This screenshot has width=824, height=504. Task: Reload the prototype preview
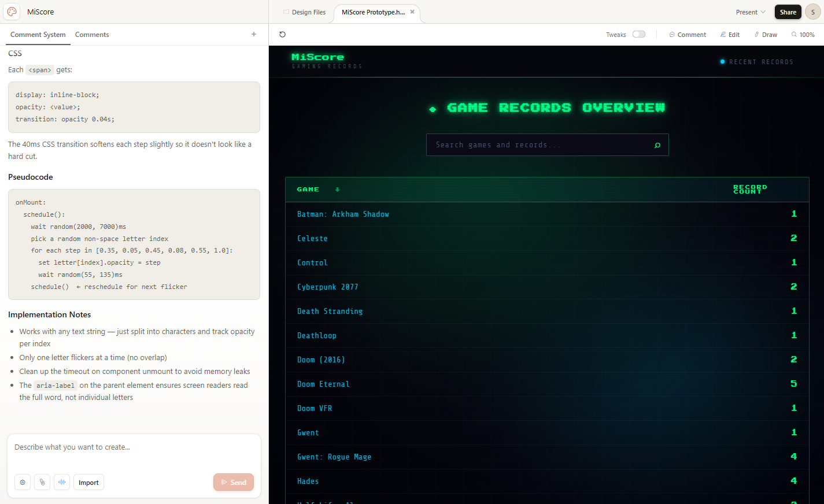pyautogui.click(x=282, y=35)
